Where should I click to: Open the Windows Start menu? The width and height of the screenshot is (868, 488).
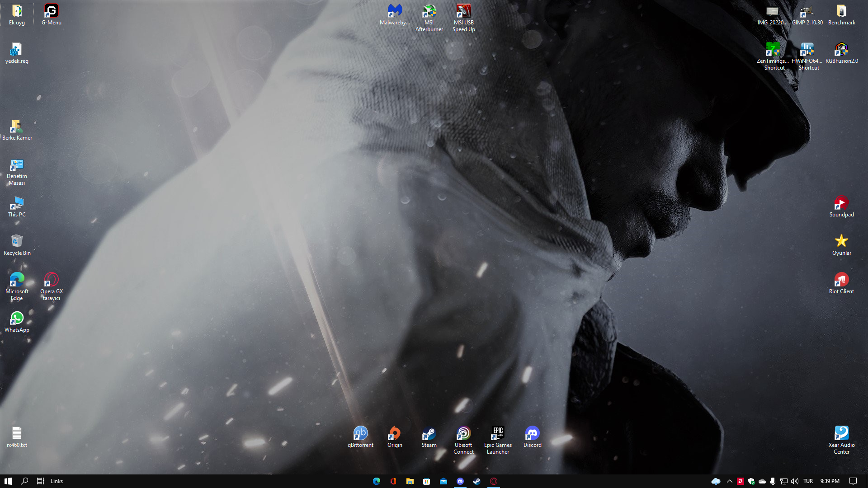pos(8,481)
